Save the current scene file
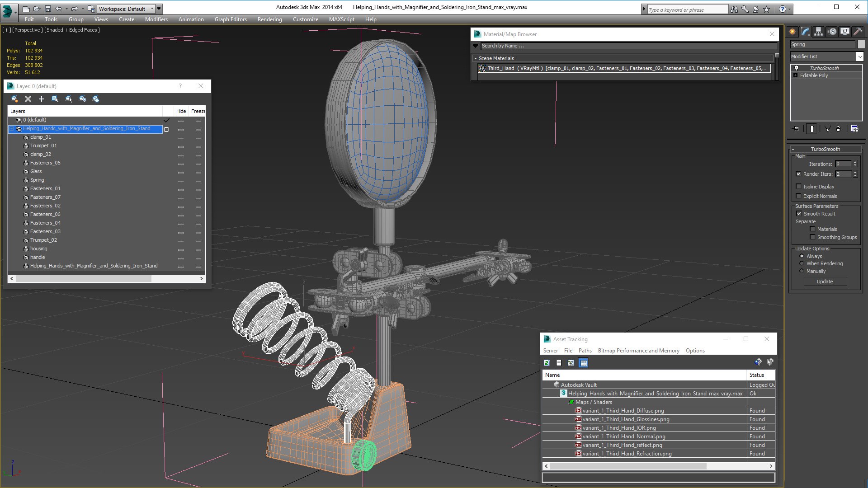The image size is (868, 488). pyautogui.click(x=48, y=9)
